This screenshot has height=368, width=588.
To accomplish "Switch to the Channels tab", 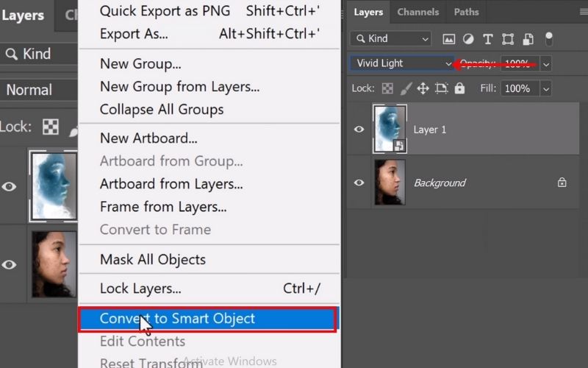I will [417, 12].
